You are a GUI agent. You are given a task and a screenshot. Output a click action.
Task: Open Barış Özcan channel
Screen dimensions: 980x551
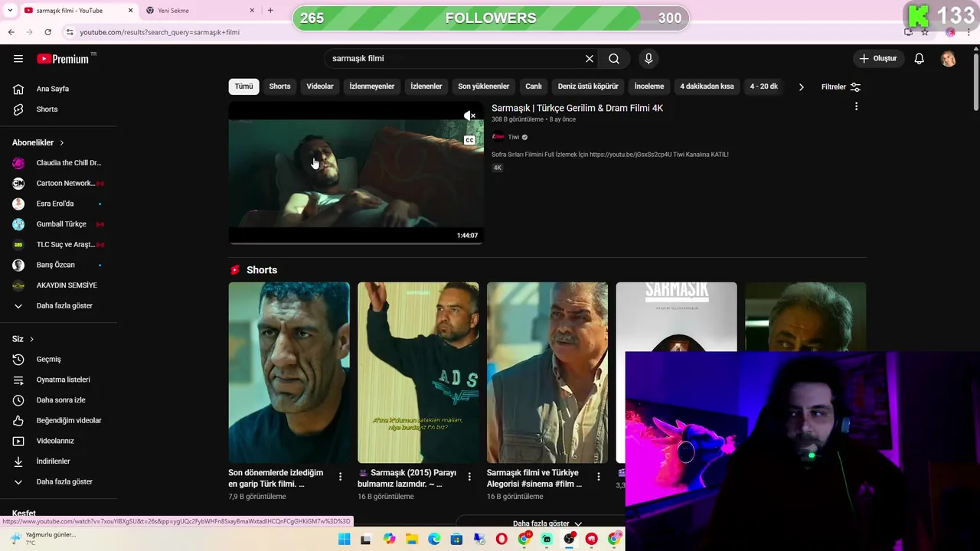click(59, 265)
